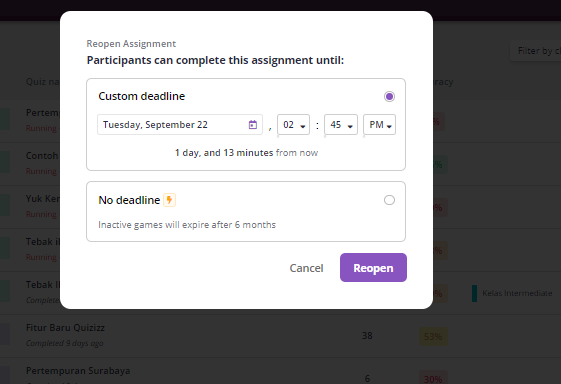Open the hour dropdown showing 02
Viewport: 561px width, 384px height.
click(x=293, y=125)
